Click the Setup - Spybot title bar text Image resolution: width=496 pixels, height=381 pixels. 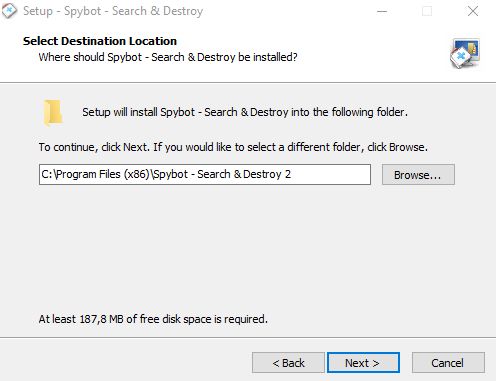[113, 11]
